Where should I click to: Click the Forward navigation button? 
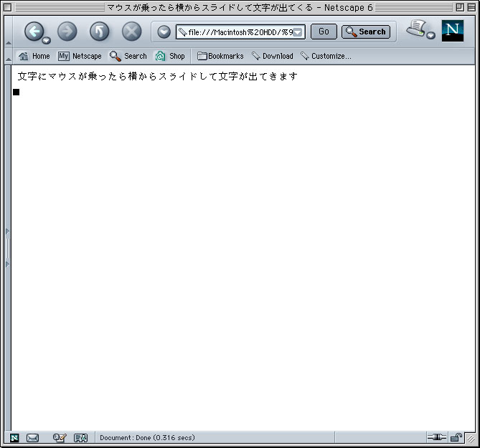coord(67,32)
